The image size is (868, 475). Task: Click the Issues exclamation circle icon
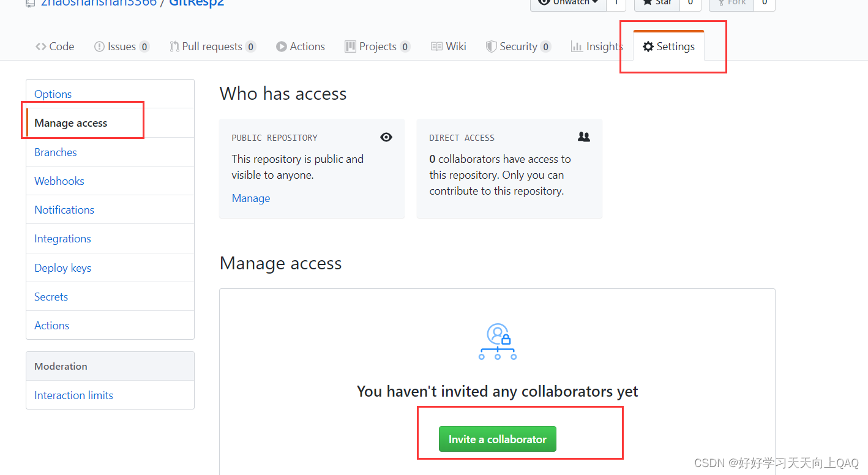pos(99,47)
